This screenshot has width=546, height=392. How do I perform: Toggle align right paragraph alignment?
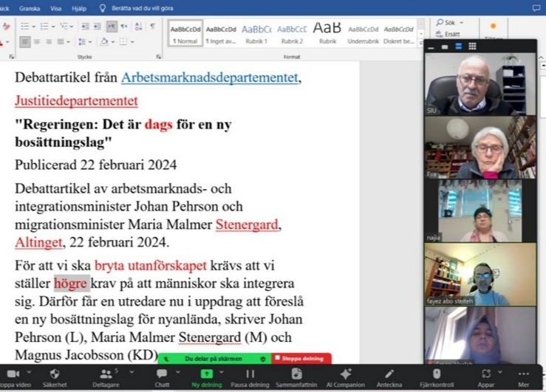click(x=49, y=42)
